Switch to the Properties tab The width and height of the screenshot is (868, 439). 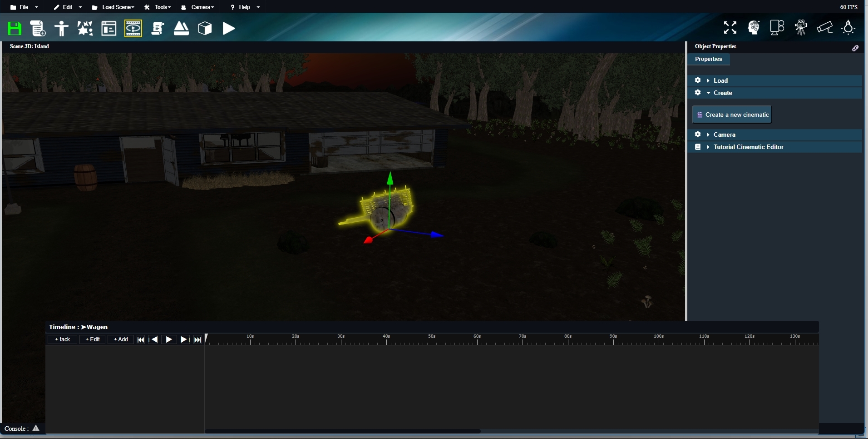point(708,59)
